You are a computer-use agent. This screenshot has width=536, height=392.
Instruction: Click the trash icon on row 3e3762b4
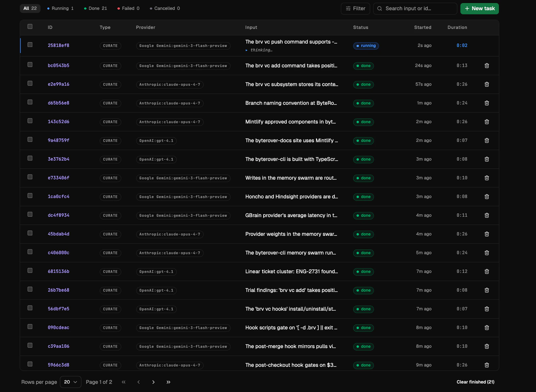(487, 159)
